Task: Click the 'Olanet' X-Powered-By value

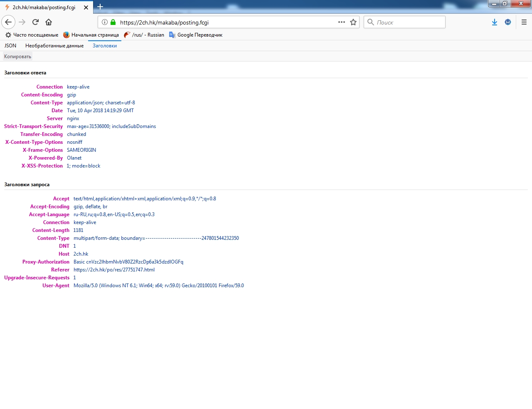Action: coord(74,158)
